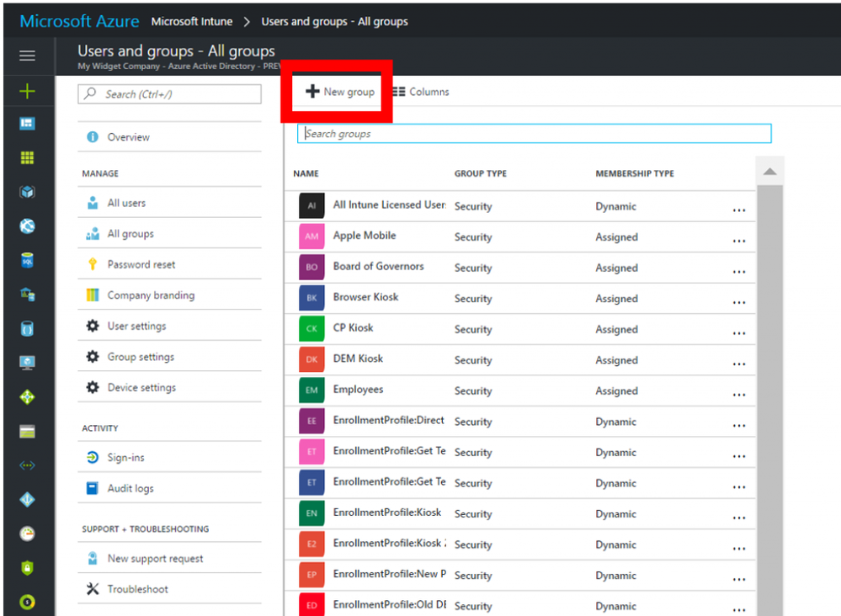Open ellipsis menu for Apple Mobile row
Screen dimensions: 841x616
tap(739, 241)
